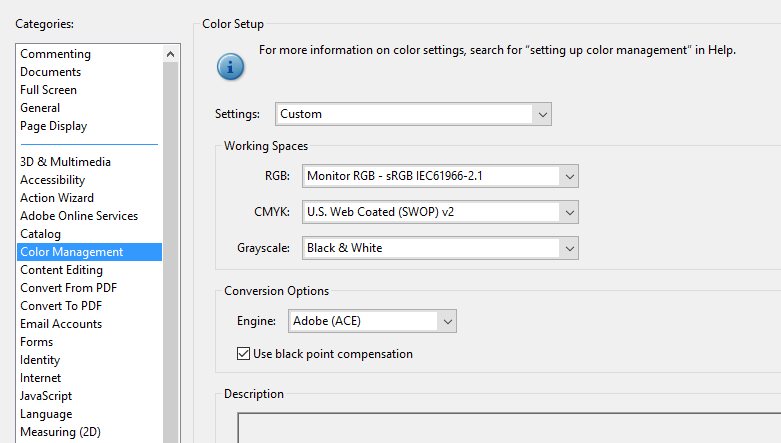Image resolution: width=781 pixels, height=443 pixels.
Task: Choose Convert From PDF category
Action: coord(68,288)
